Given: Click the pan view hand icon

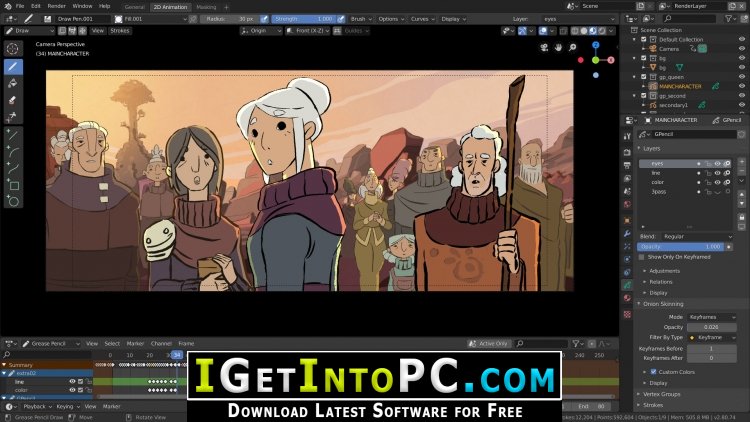Looking at the screenshot, I should pos(558,47).
